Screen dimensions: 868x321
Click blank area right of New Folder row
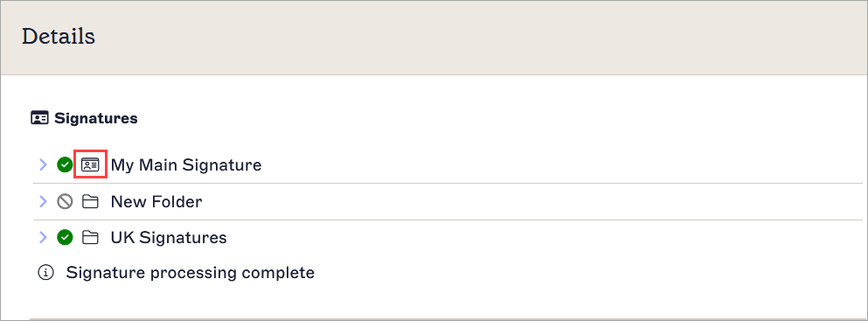click(x=531, y=201)
